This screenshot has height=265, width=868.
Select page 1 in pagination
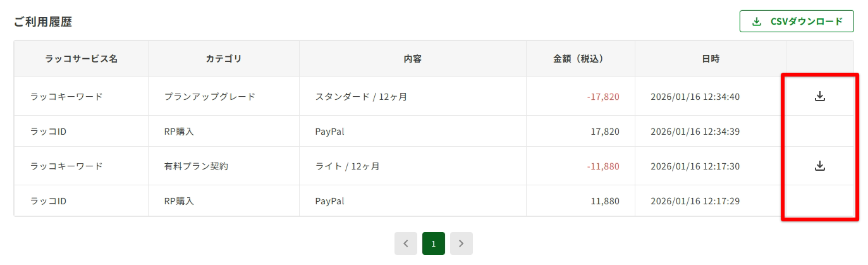[434, 243]
